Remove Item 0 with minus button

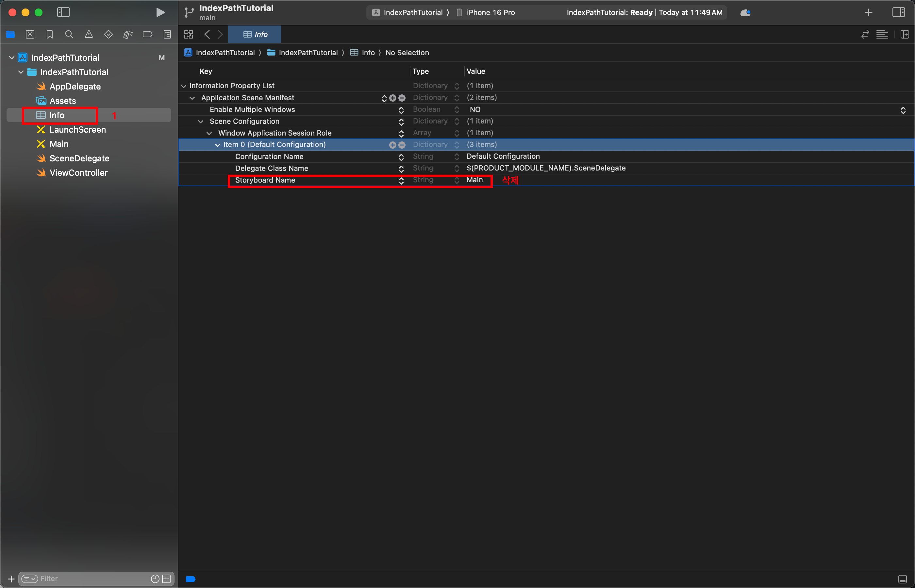tap(402, 145)
